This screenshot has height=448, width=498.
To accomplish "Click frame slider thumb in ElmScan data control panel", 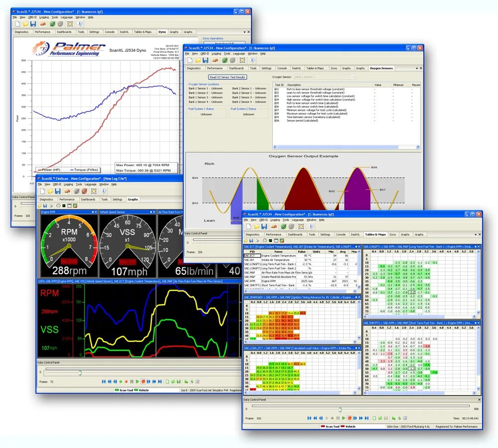I will (80, 373).
